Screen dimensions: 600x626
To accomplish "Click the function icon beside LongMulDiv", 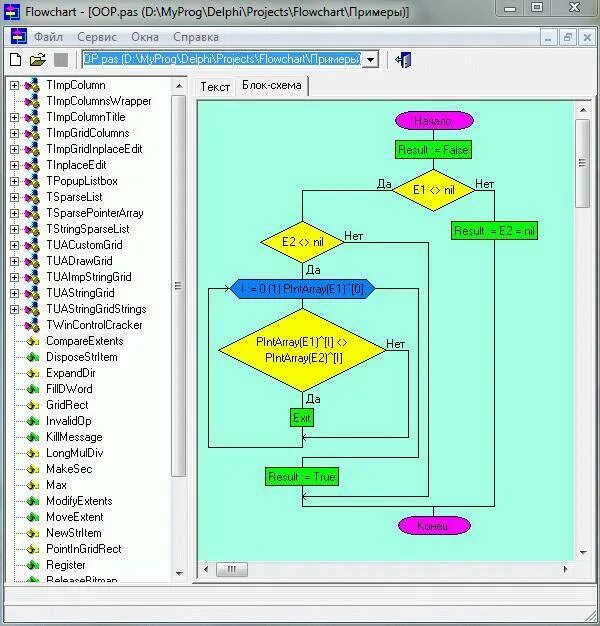I will [33, 453].
